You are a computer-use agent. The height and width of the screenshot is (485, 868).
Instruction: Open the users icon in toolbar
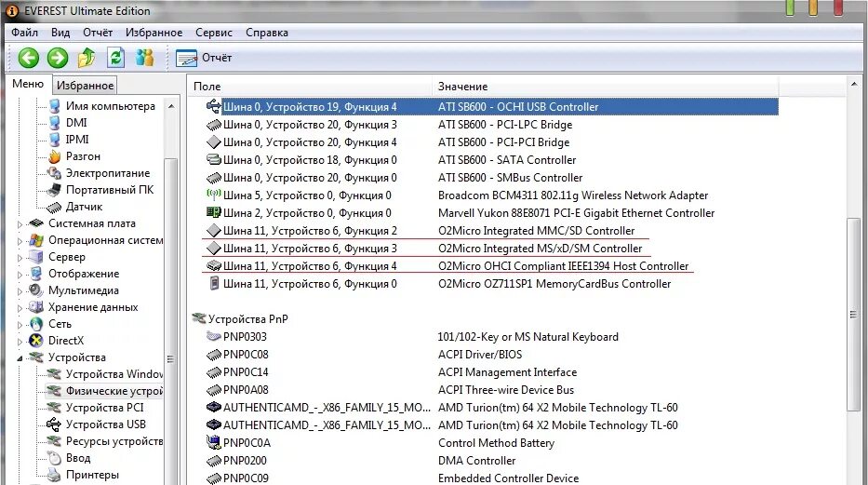click(145, 58)
